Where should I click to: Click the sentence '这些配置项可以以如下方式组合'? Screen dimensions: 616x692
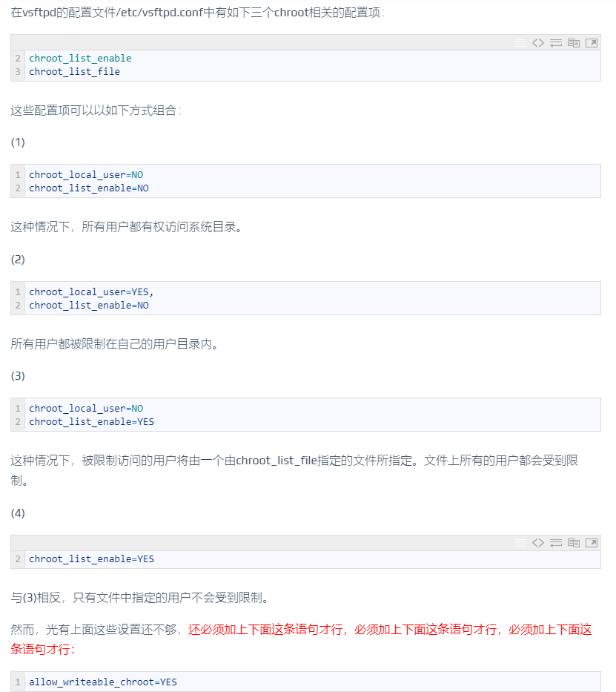[x=96, y=111]
